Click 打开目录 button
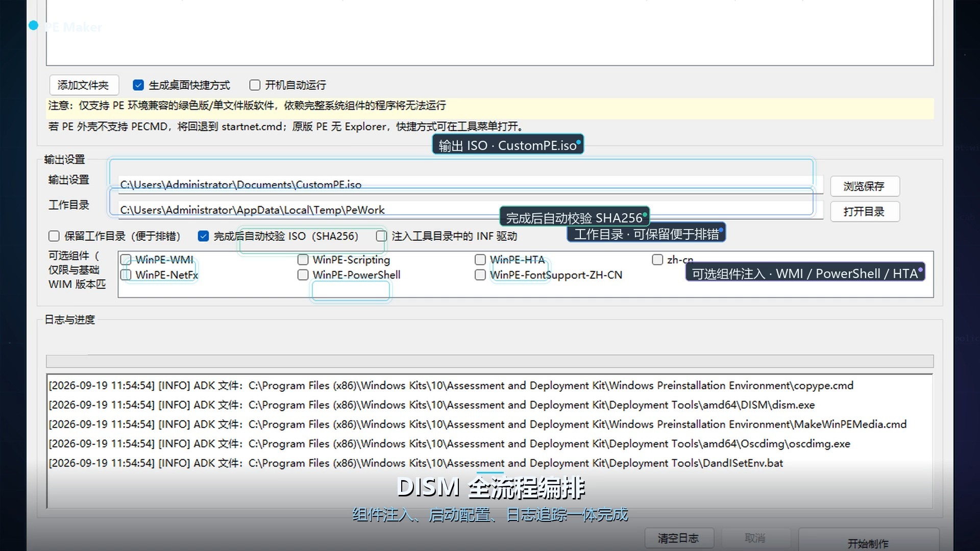 click(865, 212)
